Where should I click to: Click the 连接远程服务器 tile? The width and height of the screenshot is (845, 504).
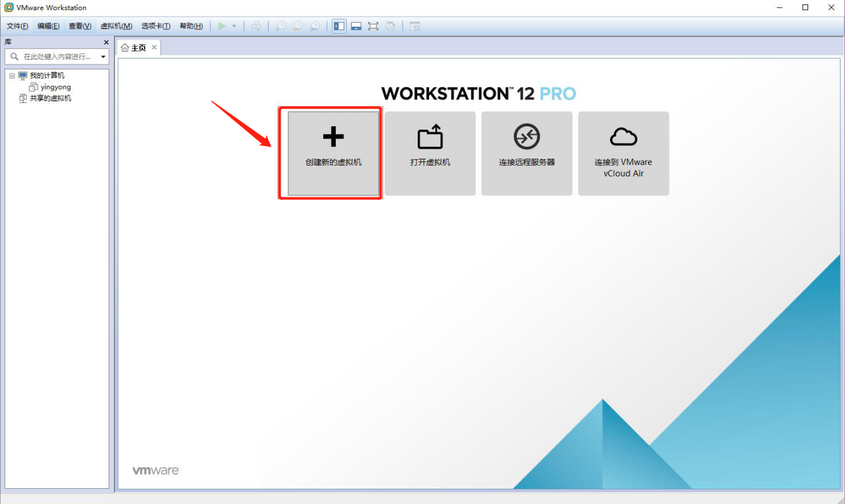tap(527, 154)
